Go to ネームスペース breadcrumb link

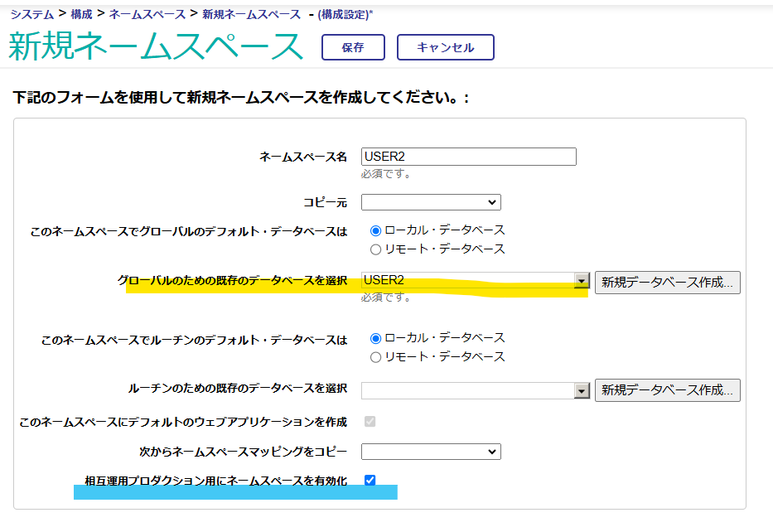point(147,14)
